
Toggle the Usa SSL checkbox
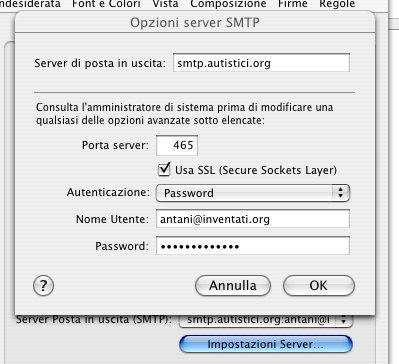coord(164,170)
